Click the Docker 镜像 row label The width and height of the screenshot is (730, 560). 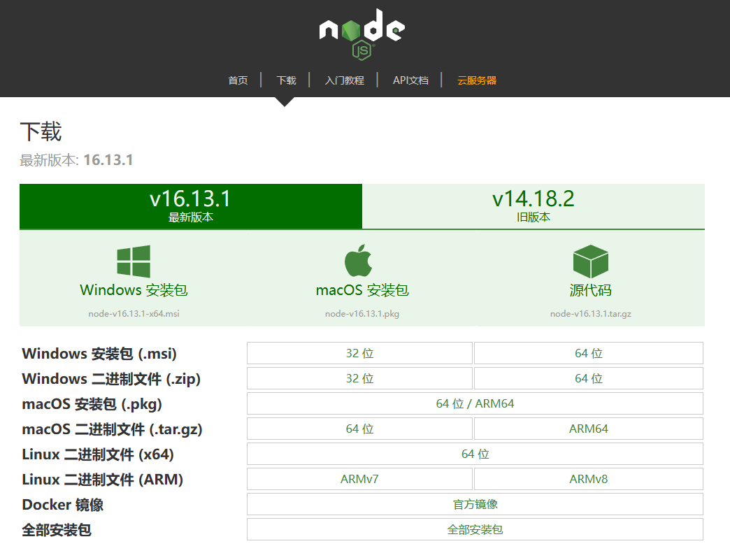tap(63, 505)
